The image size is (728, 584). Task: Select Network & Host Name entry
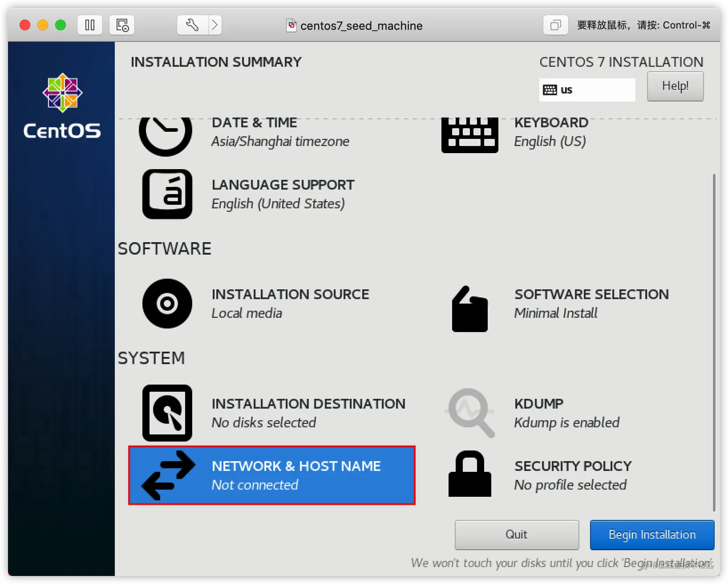coord(272,475)
